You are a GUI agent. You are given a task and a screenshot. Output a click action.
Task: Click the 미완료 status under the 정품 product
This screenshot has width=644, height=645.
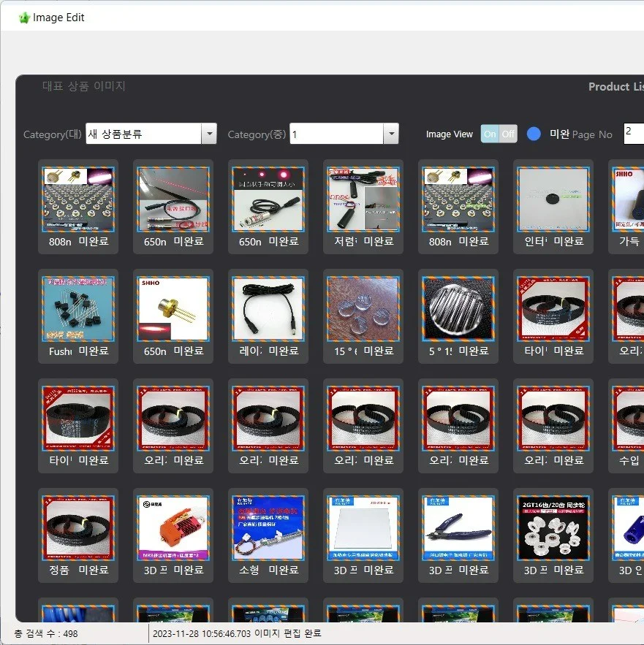[94, 570]
